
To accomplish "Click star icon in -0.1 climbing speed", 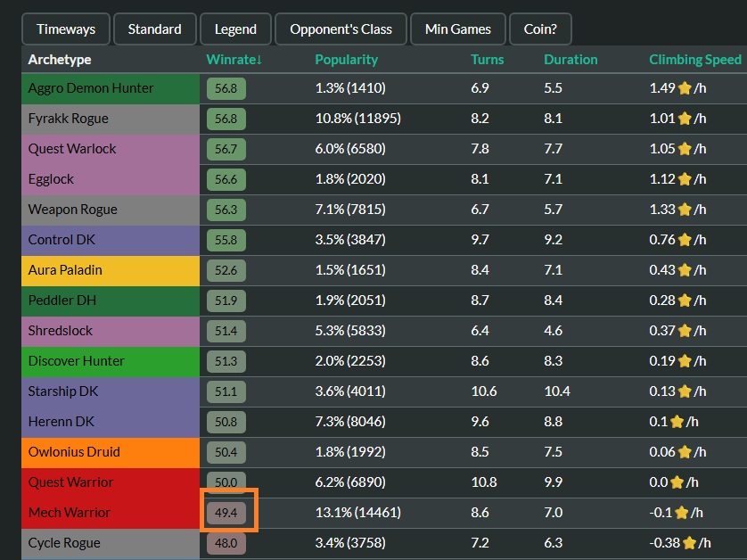I will 682,513.
